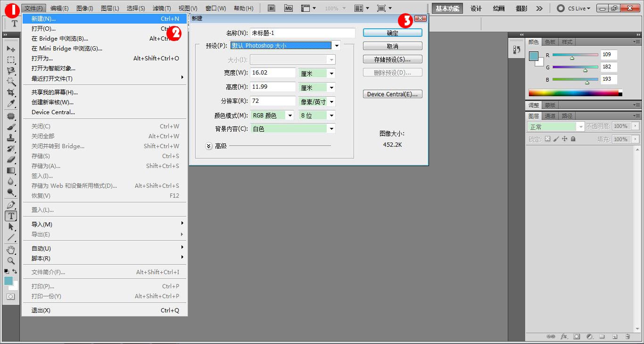Reset default foreground and background colors

7,271
